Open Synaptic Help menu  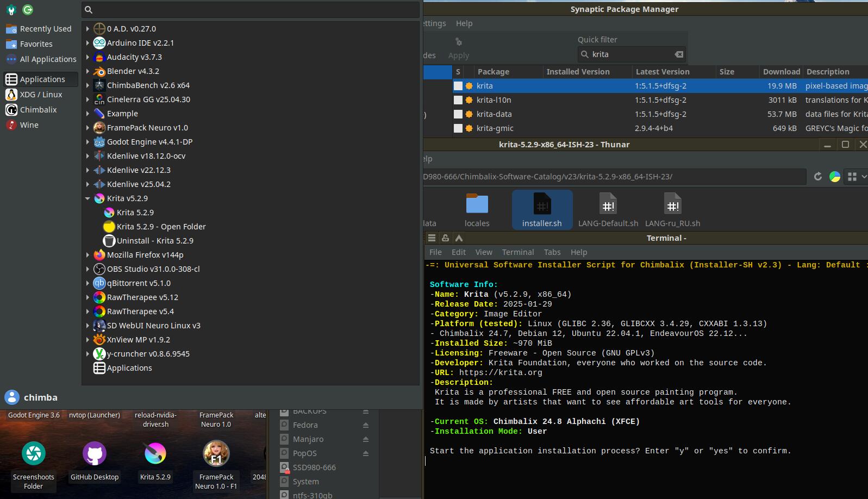tap(464, 23)
